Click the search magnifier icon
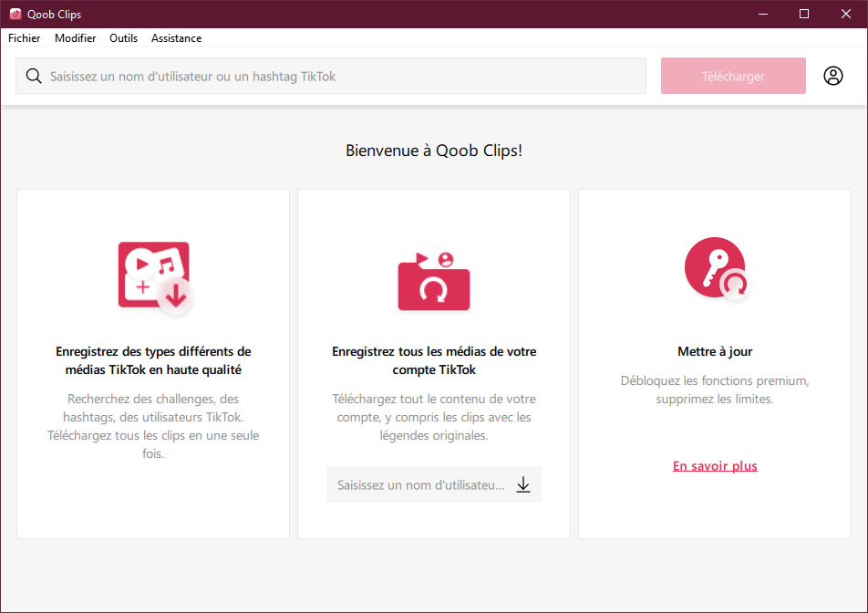Viewport: 868px width, 613px height. coord(34,76)
